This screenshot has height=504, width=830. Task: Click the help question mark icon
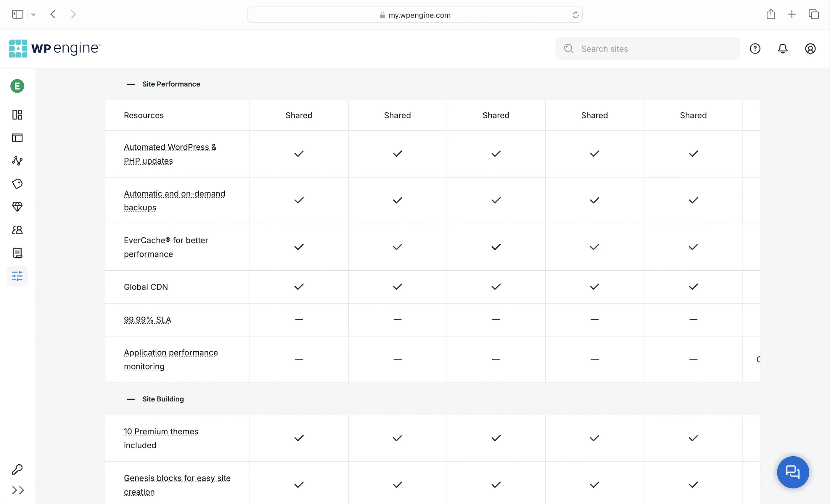pos(755,49)
